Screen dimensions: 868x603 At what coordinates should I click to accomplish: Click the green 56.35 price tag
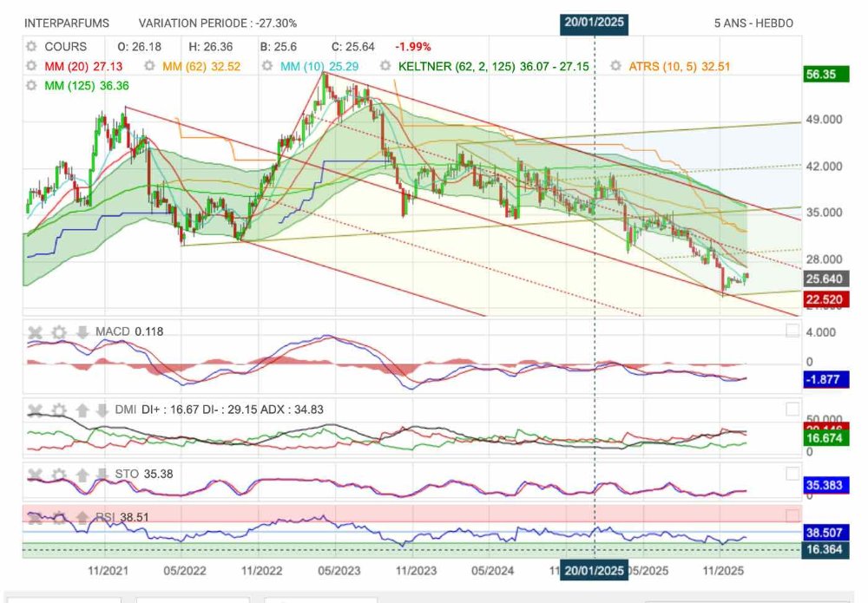[x=826, y=74]
